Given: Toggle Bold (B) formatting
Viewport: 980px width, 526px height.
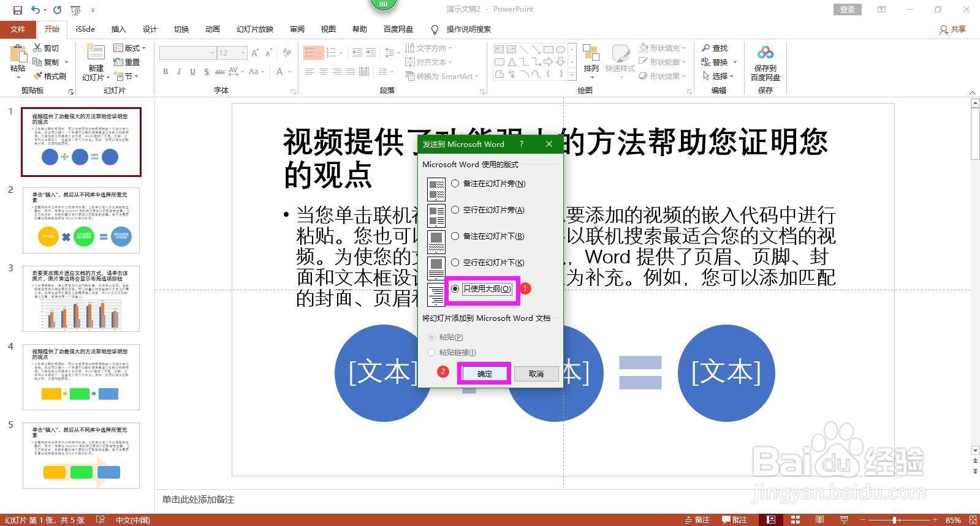Looking at the screenshot, I should (x=165, y=72).
